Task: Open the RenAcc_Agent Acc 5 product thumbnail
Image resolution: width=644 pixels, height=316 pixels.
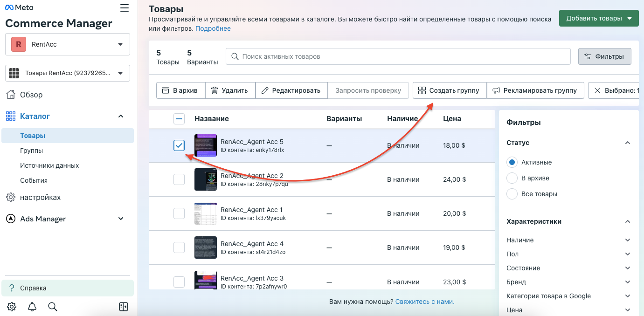Action: coord(206,145)
